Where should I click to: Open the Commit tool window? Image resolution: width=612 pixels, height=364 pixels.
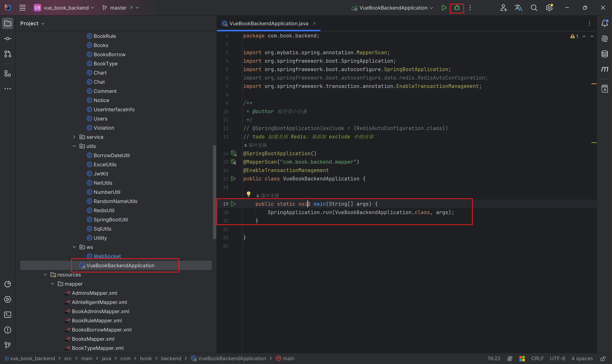(x=8, y=39)
